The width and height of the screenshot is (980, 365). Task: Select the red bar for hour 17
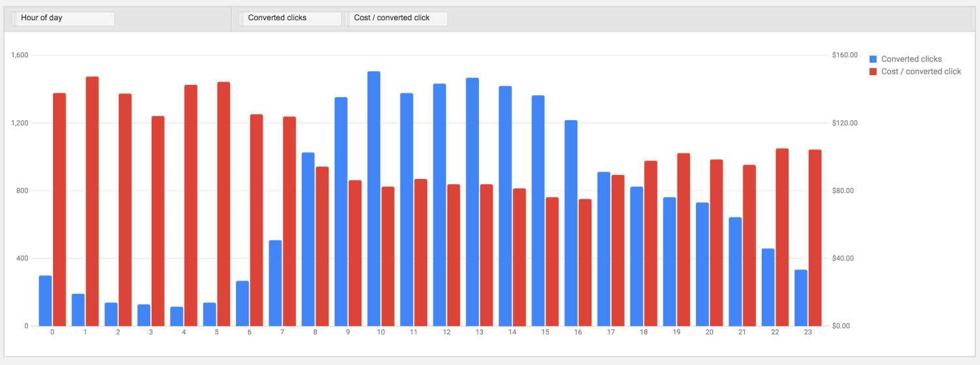tap(618, 250)
